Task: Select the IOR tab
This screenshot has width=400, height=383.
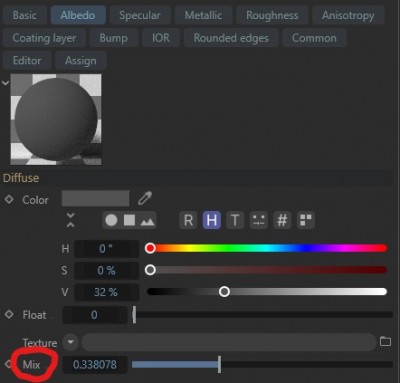Action: pyautogui.click(x=161, y=38)
